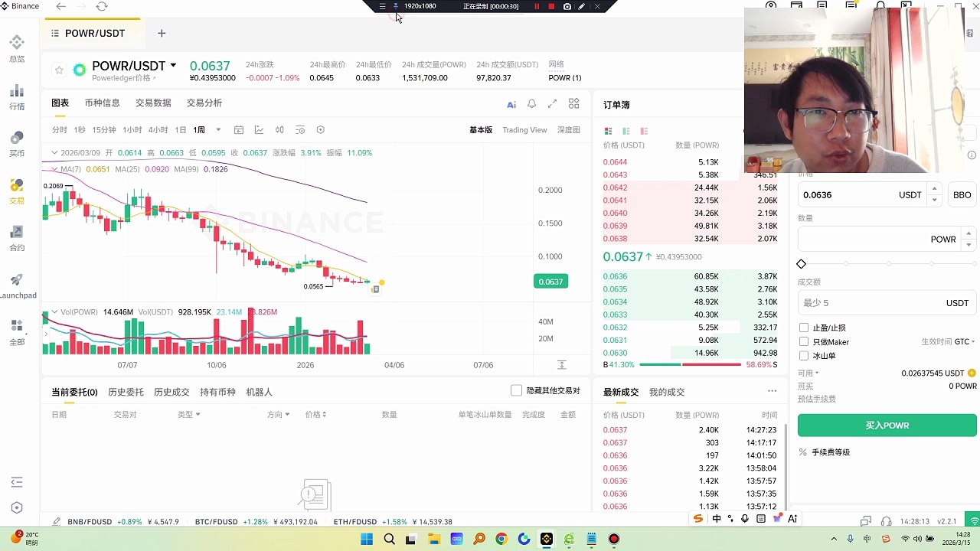Enable the 止盈/止损 checkbox

click(804, 328)
